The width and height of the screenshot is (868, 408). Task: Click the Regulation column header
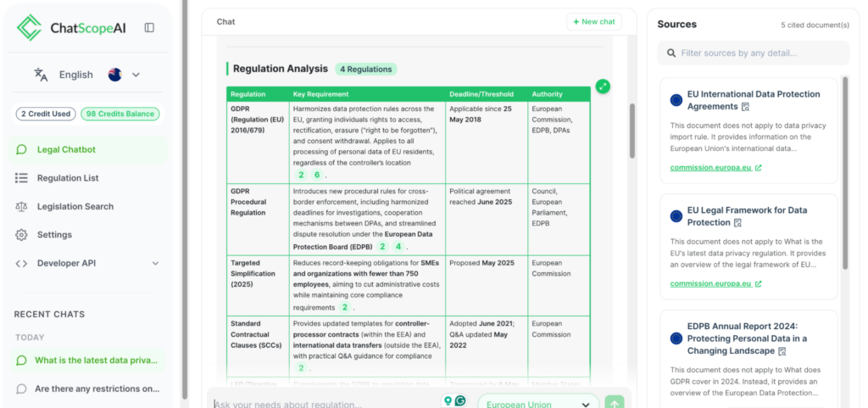pos(258,94)
